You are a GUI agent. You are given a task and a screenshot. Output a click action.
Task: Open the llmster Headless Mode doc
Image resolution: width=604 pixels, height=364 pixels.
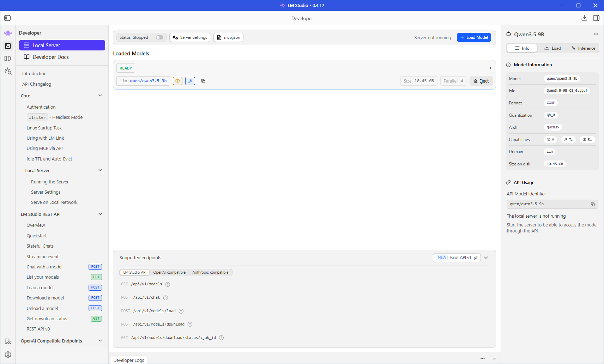[55, 117]
